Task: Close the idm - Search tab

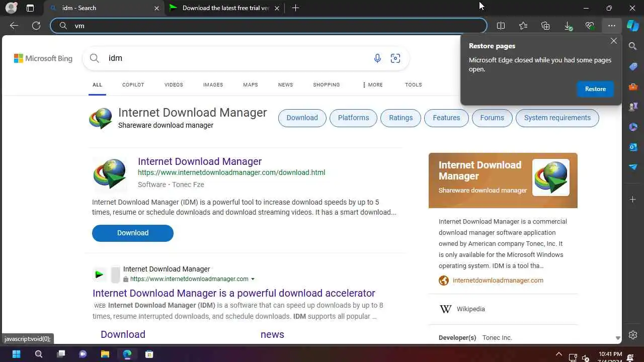Action: [x=157, y=8]
